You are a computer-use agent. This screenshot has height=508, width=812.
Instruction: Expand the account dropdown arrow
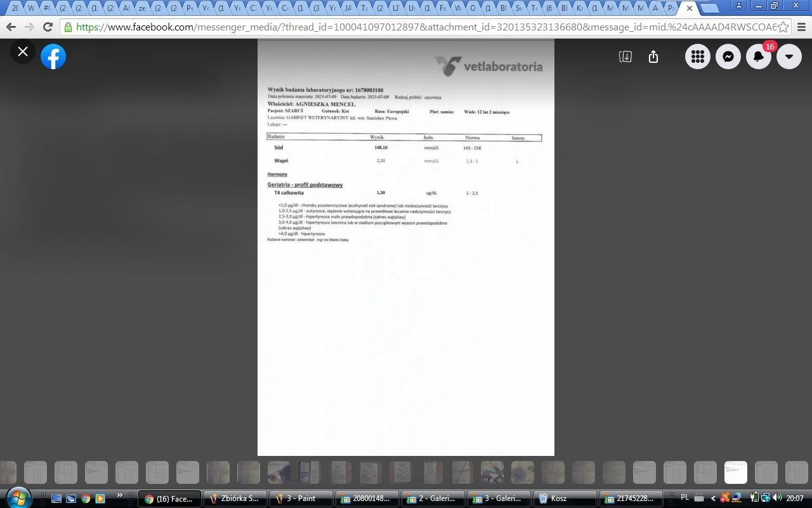click(x=789, y=57)
